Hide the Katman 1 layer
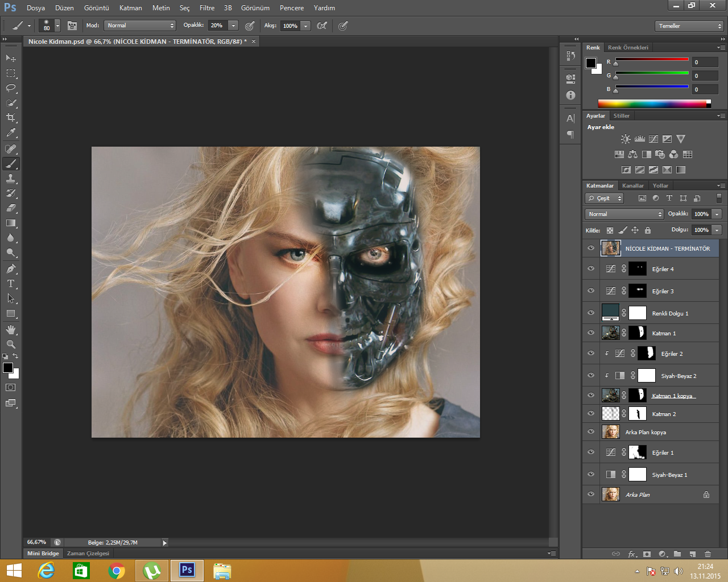The width and height of the screenshot is (728, 582). (x=591, y=332)
